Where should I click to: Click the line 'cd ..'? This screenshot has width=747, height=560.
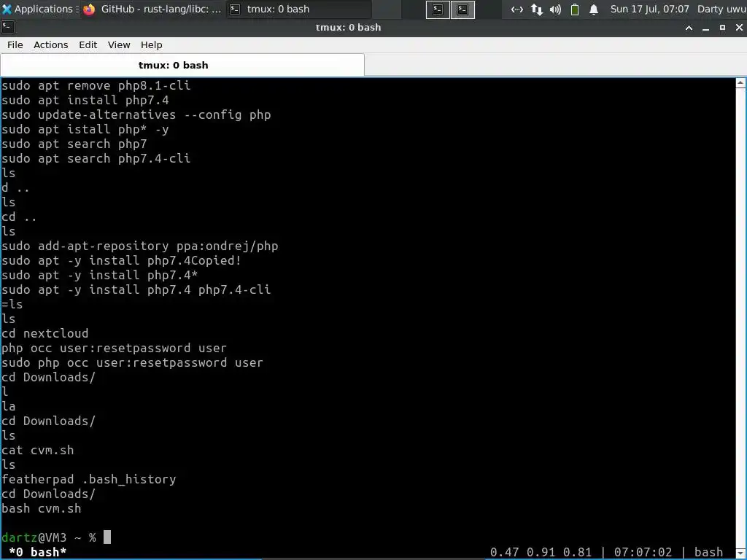coord(19,217)
